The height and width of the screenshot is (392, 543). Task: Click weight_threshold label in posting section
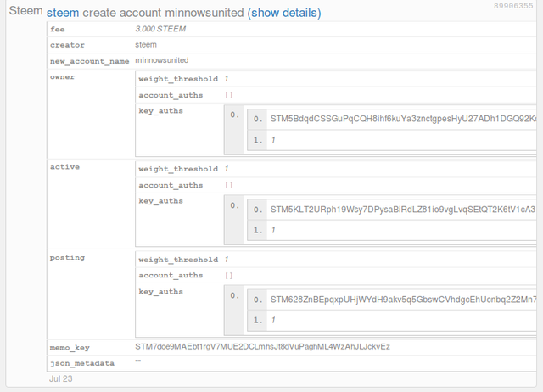point(178,260)
